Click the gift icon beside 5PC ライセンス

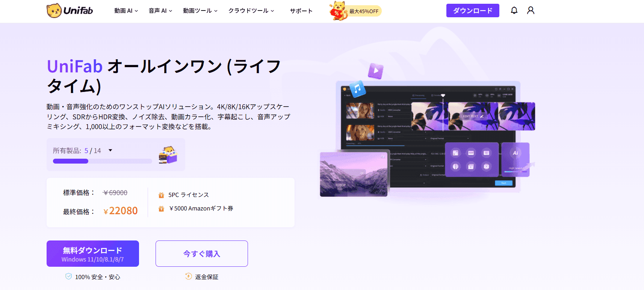[161, 195]
